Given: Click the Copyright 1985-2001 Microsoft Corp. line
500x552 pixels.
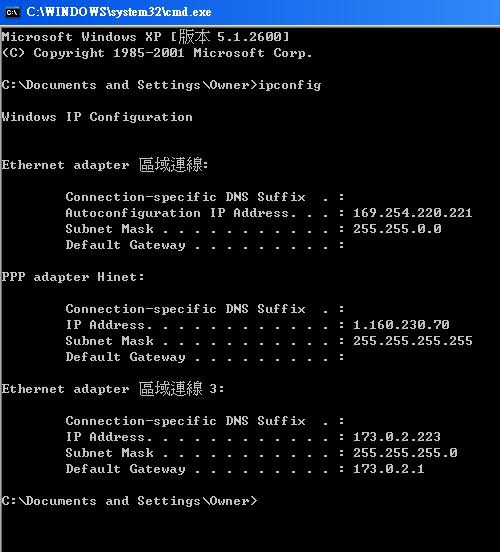Looking at the screenshot, I should click(157, 53).
